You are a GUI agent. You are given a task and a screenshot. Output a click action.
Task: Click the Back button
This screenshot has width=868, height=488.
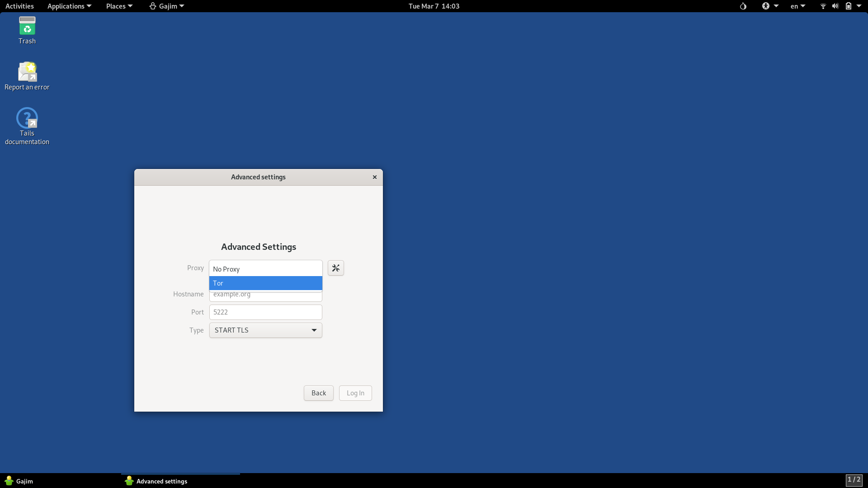coord(318,393)
